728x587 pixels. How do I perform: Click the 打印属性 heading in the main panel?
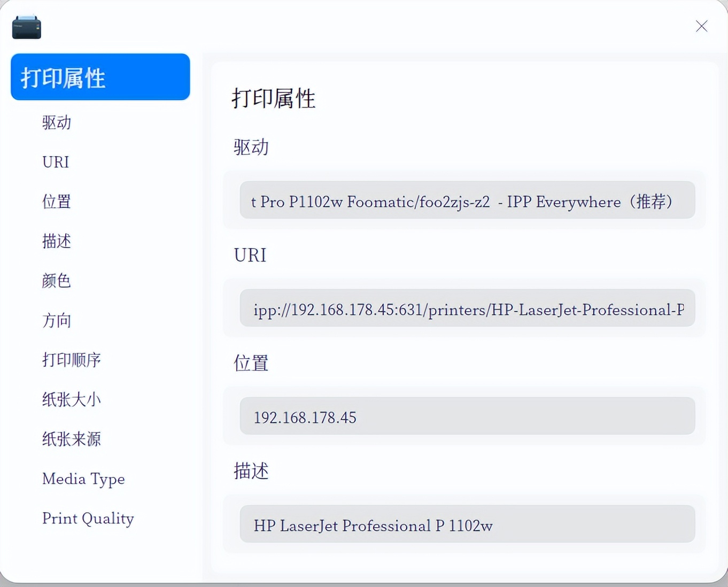pos(274,98)
